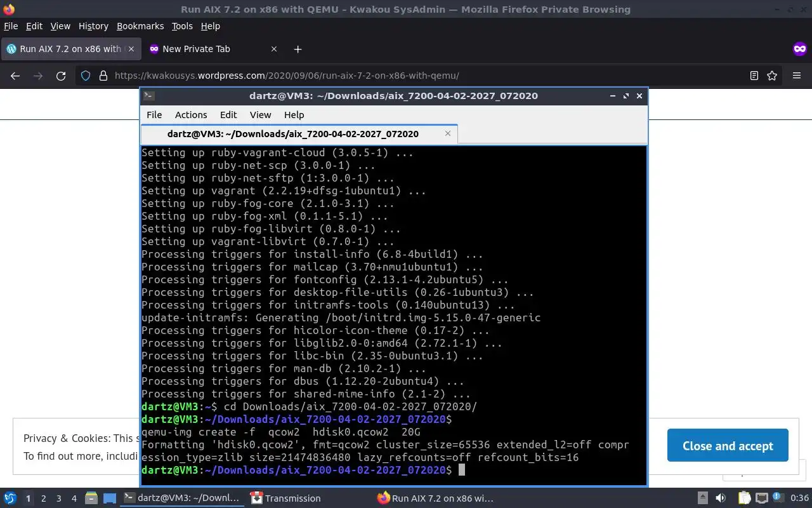Open a new tab with the plus icon
812x508 pixels.
(x=298, y=49)
